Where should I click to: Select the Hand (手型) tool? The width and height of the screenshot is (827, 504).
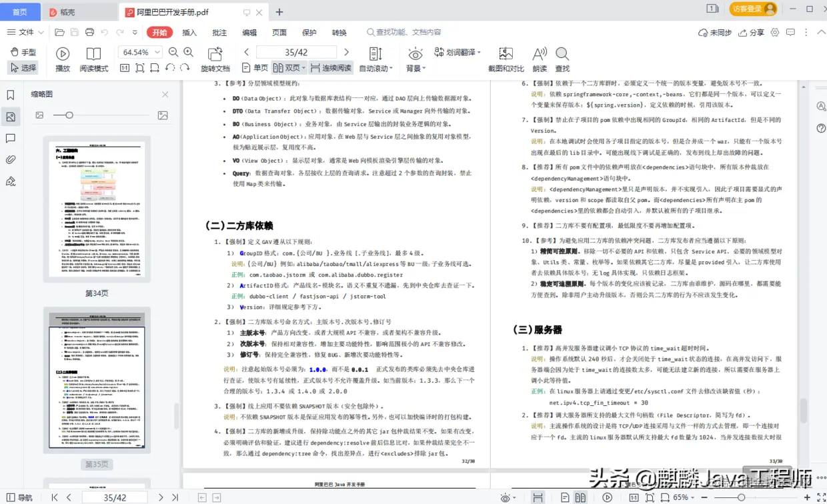(23, 52)
